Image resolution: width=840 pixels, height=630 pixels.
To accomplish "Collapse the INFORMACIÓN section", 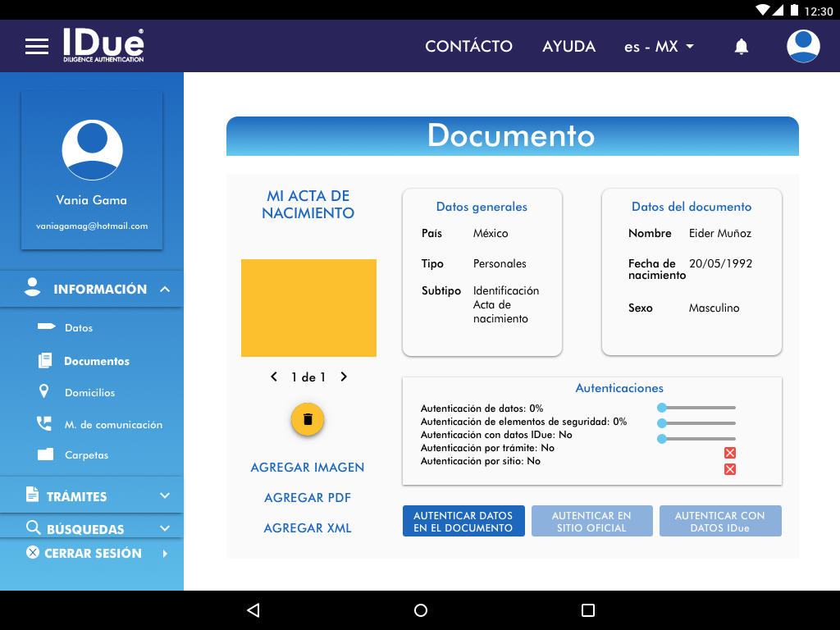I will click(165, 290).
